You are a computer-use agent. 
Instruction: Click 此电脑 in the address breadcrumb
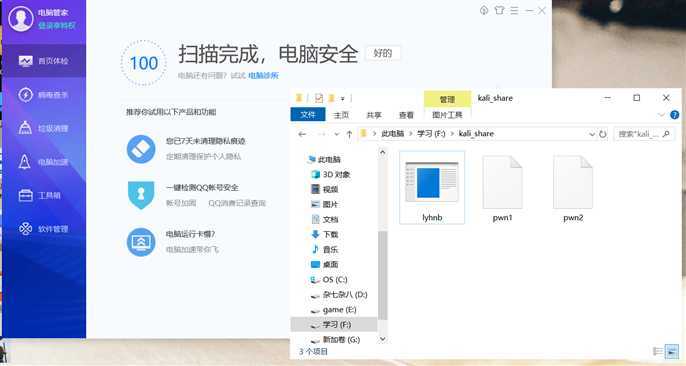[x=392, y=134]
